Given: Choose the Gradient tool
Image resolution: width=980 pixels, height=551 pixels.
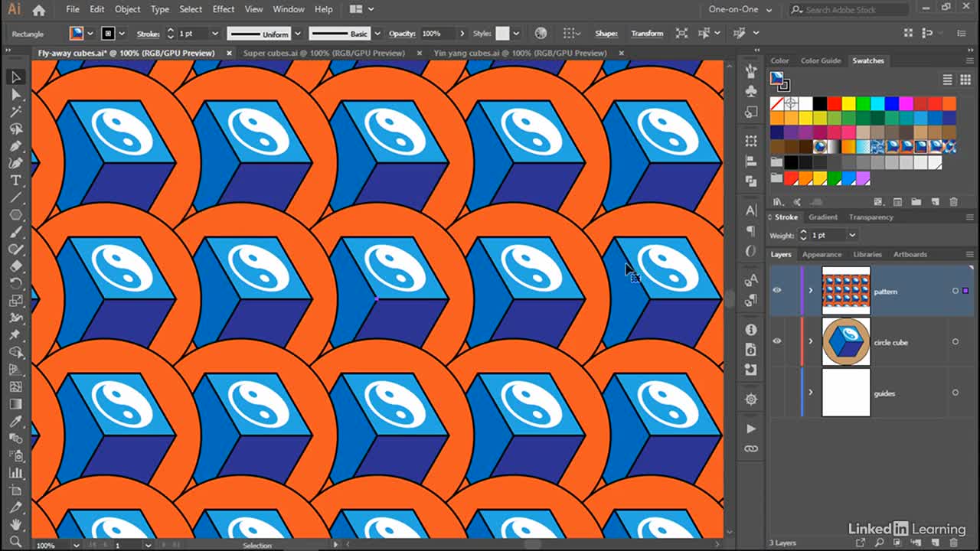Looking at the screenshot, I should coord(16,404).
